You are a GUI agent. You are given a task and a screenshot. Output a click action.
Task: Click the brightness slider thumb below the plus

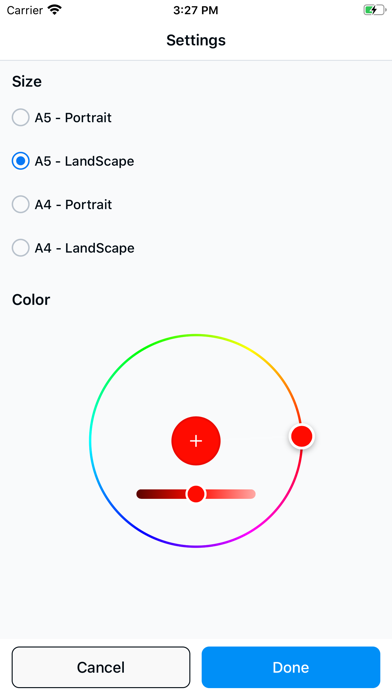coord(196,494)
